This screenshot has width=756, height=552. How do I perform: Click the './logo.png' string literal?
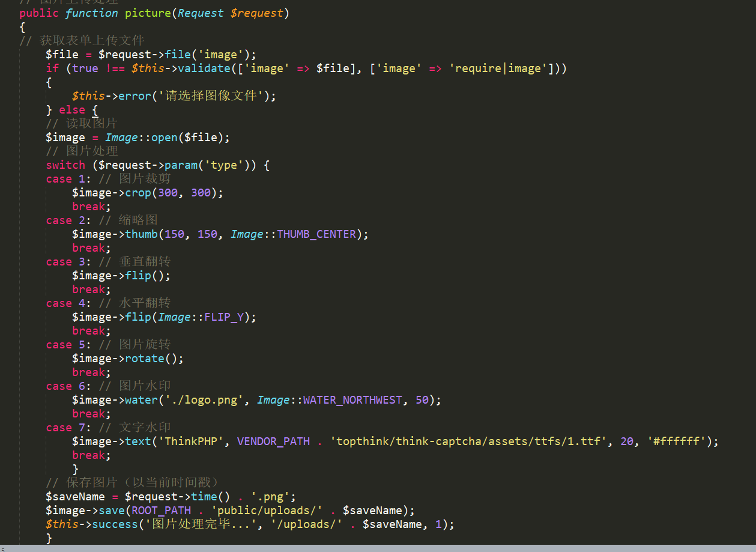tap(207, 399)
